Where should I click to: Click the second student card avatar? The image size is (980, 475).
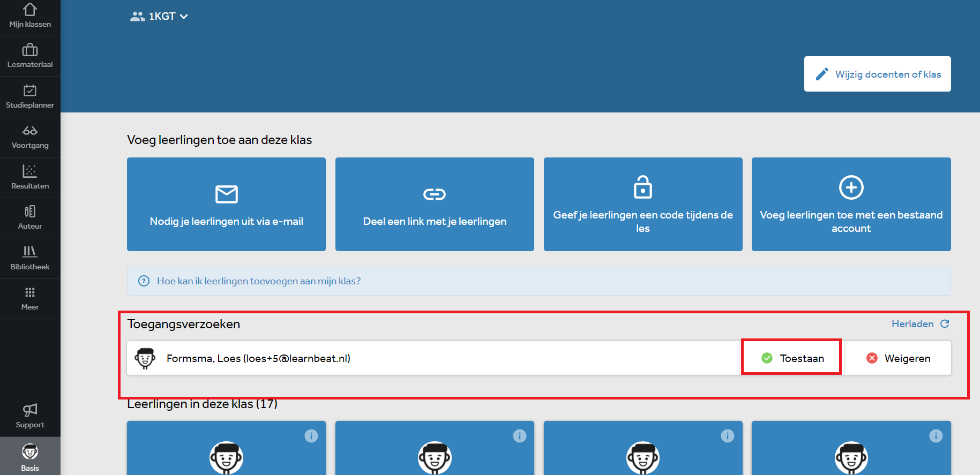click(x=435, y=458)
